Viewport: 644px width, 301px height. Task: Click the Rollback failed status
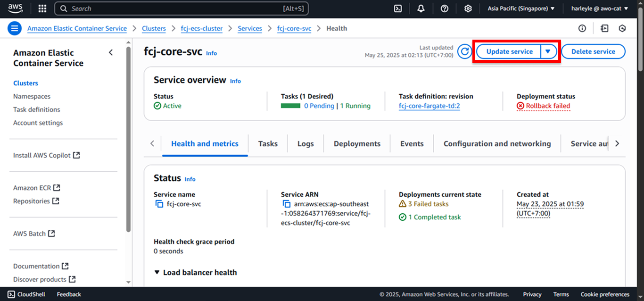point(544,106)
